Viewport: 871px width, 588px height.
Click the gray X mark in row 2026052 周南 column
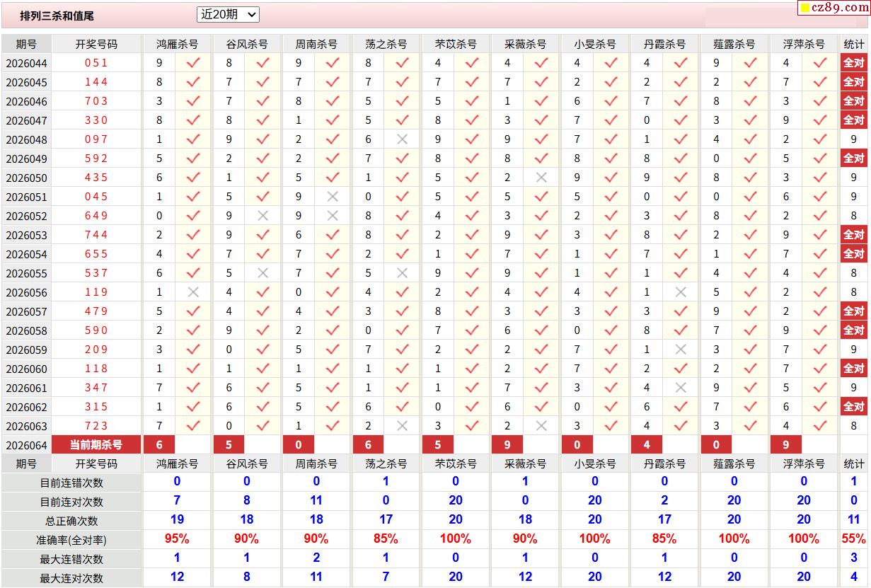click(x=333, y=216)
